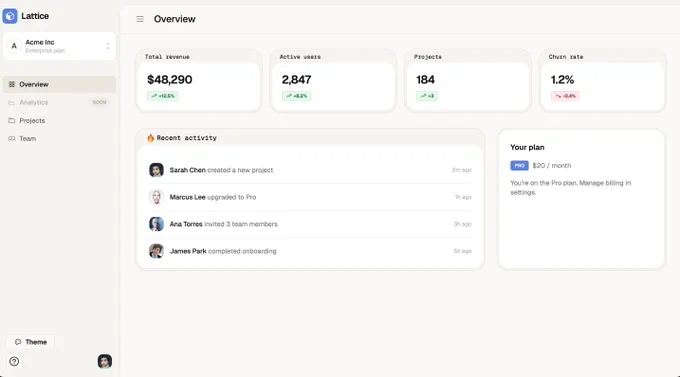This screenshot has height=377, width=680.
Task: Click the Projects folder icon
Action: point(12,121)
